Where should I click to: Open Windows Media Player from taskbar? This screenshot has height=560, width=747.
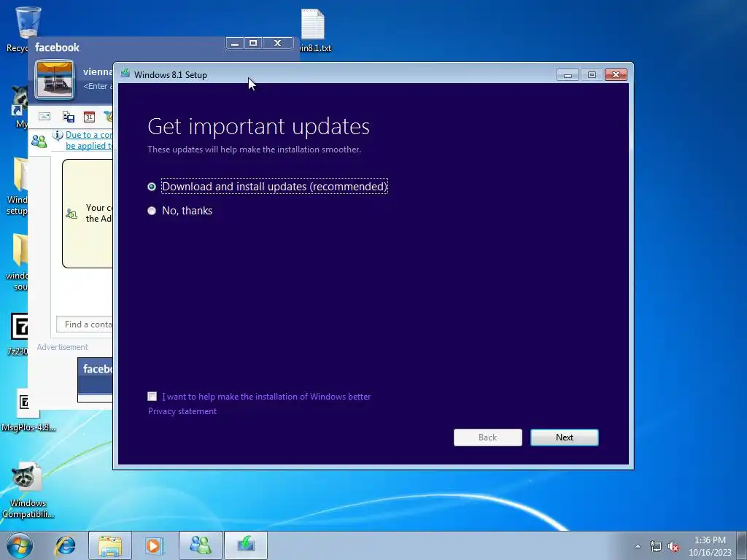[154, 545]
